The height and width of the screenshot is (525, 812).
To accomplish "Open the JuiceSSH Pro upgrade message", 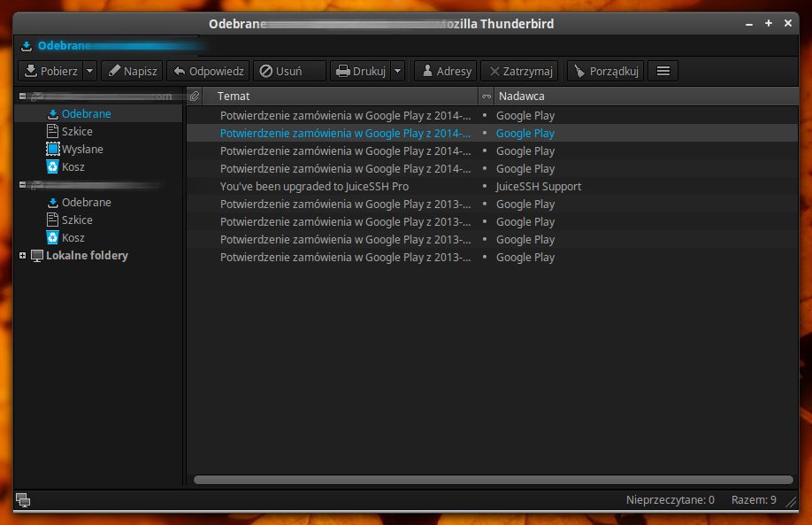I will (x=314, y=187).
